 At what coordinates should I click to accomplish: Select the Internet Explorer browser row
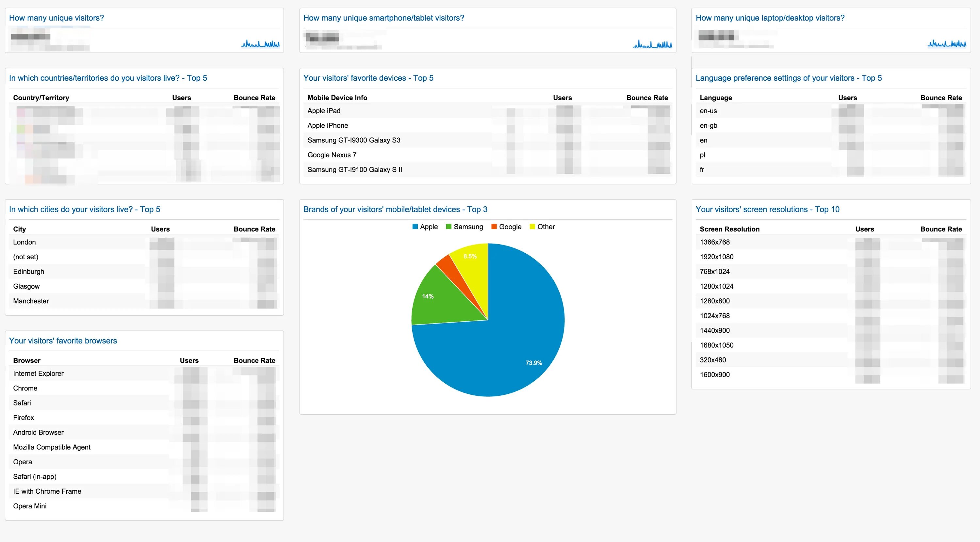click(38, 374)
